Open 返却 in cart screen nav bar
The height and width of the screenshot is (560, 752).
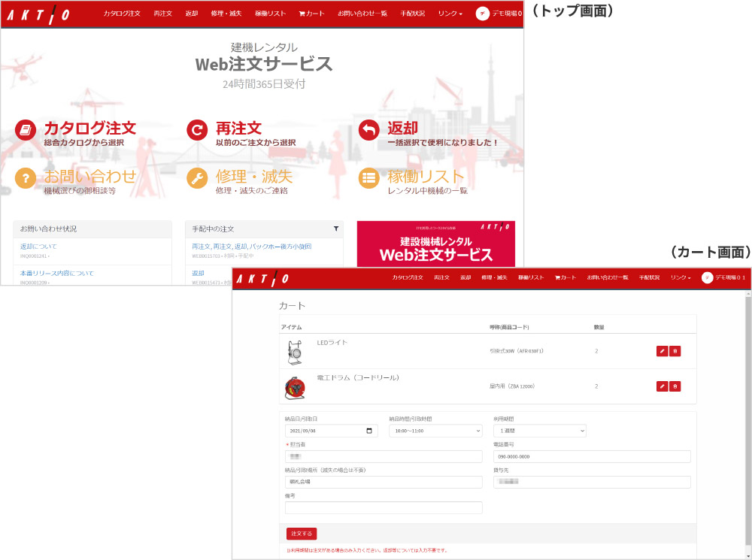pyautogui.click(x=465, y=277)
